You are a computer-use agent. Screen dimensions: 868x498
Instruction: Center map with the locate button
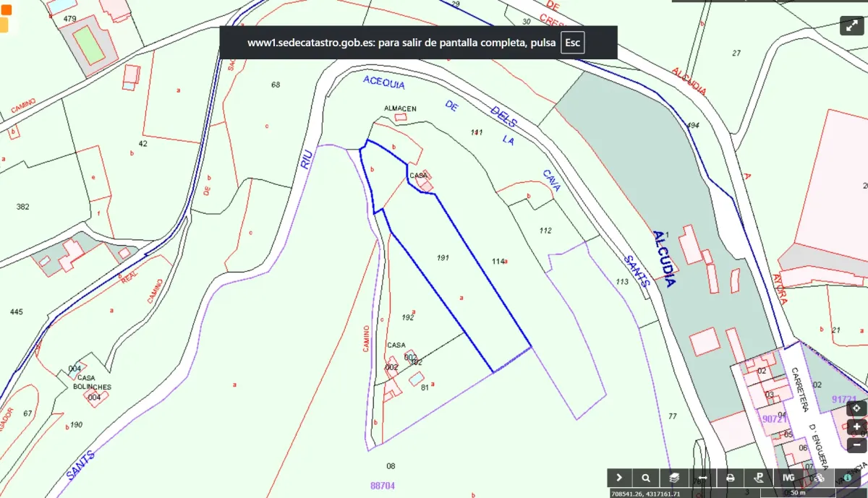tap(856, 408)
